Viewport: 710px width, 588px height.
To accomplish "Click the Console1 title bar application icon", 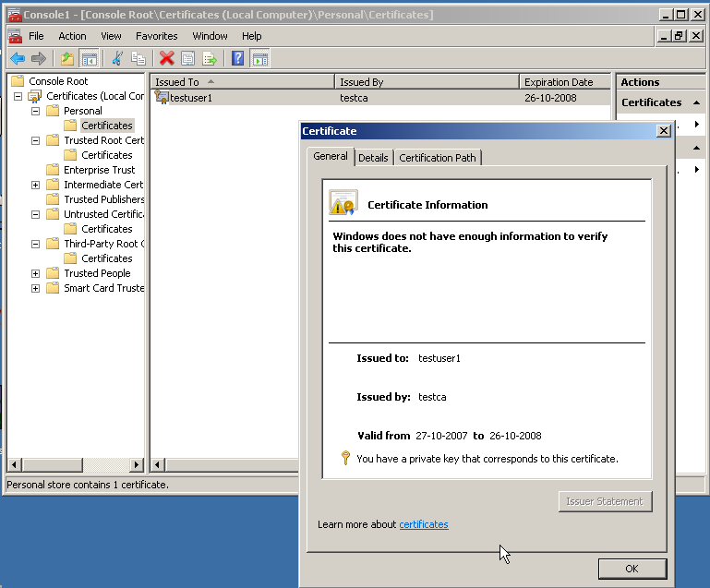I will pos(15,15).
